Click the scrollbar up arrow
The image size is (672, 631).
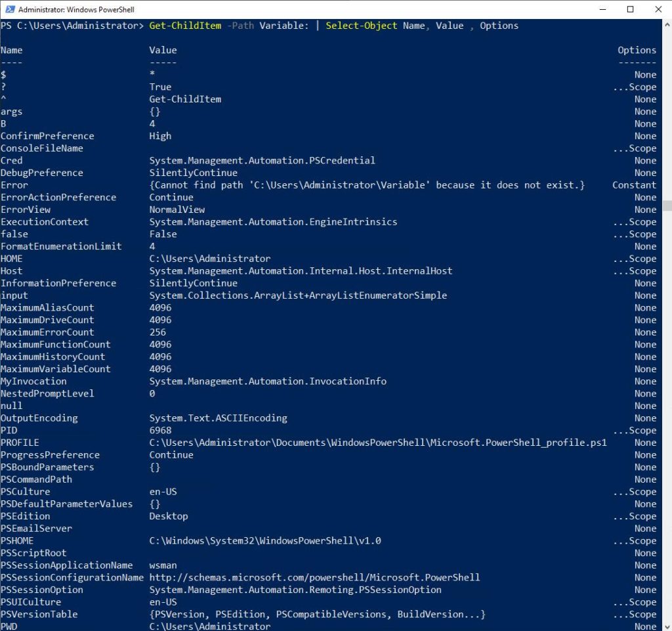[667, 25]
